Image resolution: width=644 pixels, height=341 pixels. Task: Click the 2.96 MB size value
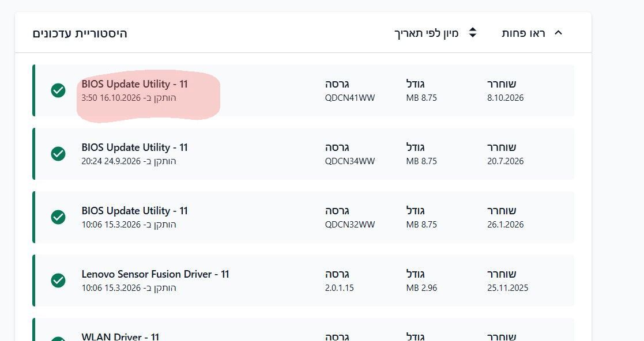pyautogui.click(x=421, y=288)
